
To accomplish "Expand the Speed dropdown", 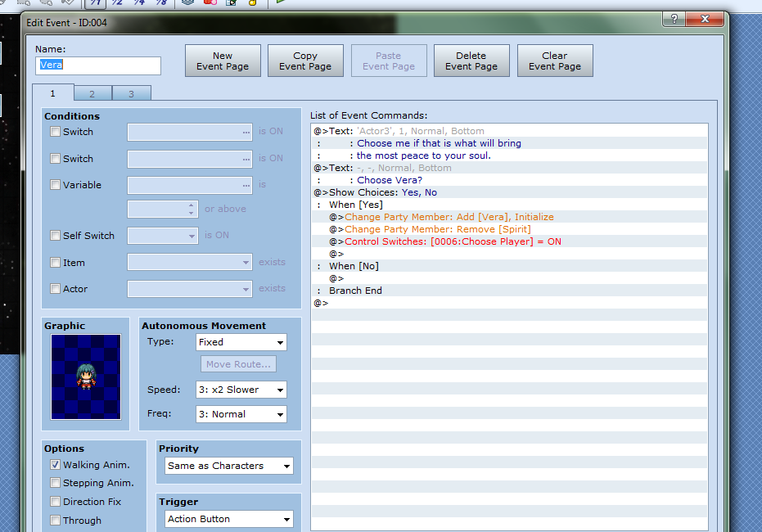I will tap(241, 390).
